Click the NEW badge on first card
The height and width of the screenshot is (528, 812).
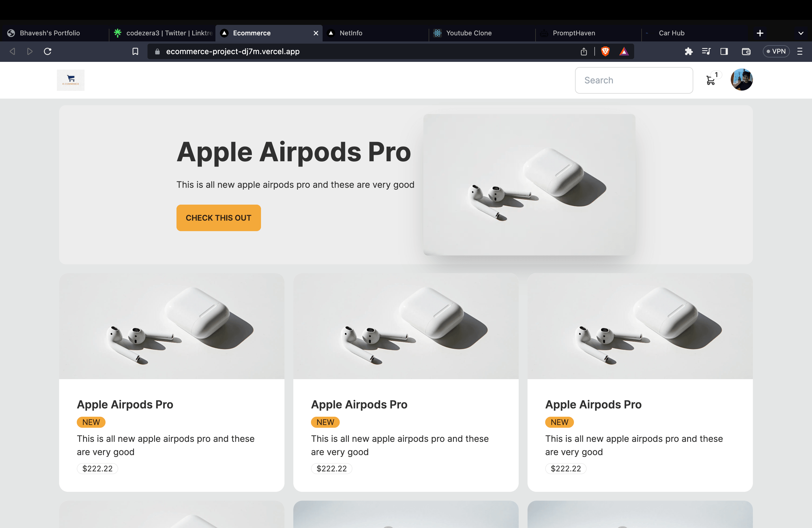pos(91,422)
